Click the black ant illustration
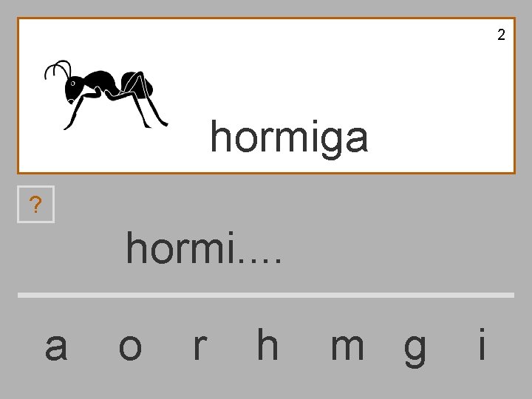This screenshot has height=399, width=532. [x=106, y=95]
